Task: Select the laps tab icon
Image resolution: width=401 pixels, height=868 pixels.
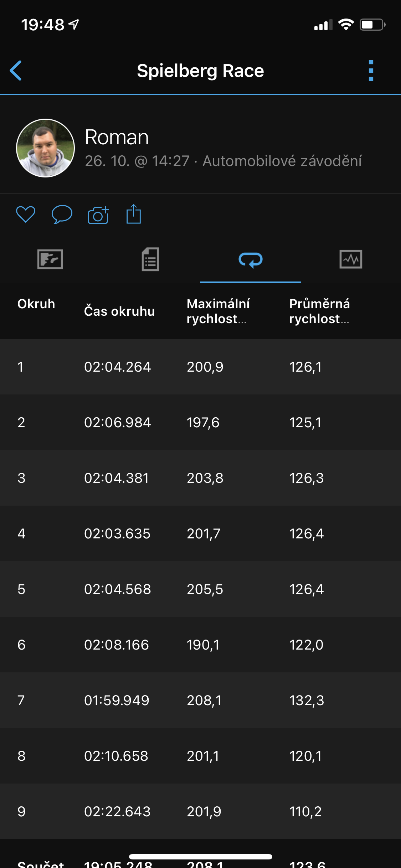Action: (x=251, y=259)
